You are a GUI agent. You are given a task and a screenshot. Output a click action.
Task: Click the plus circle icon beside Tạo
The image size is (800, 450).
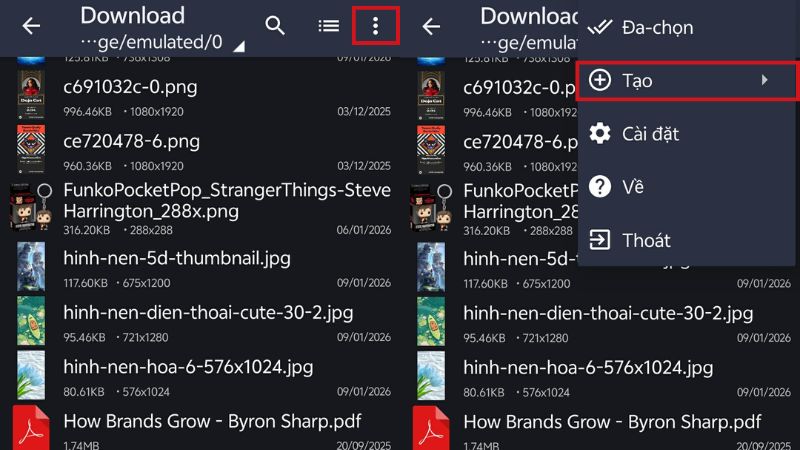[x=599, y=80]
